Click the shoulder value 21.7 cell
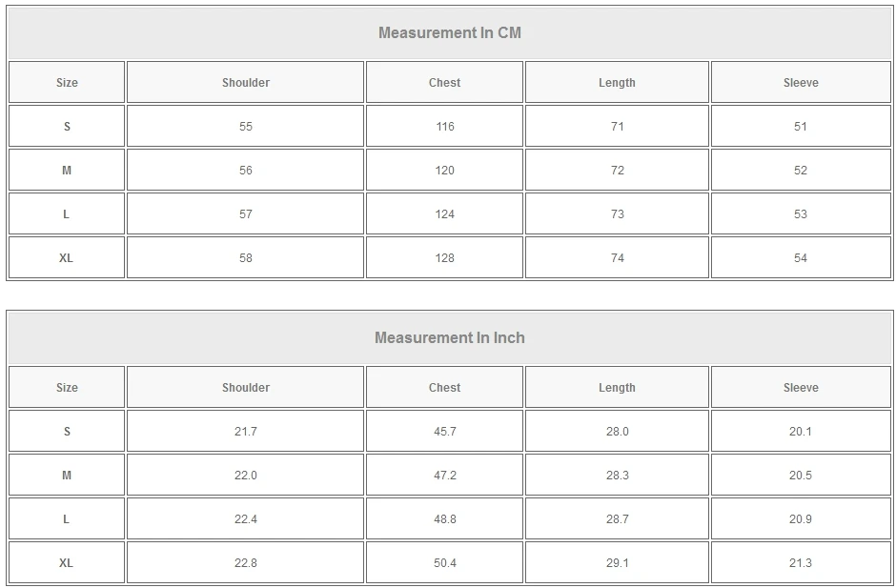The height and width of the screenshot is (588, 896). click(x=246, y=432)
